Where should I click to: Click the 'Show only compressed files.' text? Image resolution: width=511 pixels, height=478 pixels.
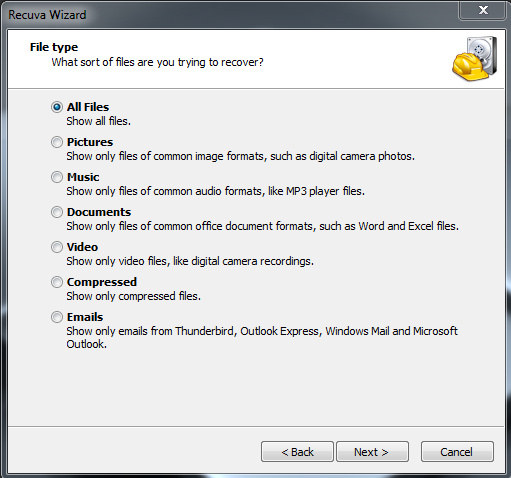pyautogui.click(x=133, y=296)
